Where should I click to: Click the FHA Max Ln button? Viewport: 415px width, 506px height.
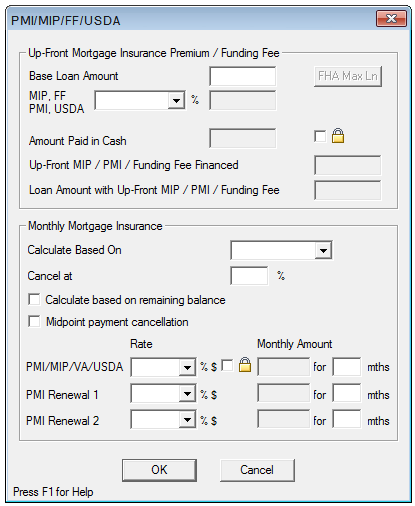point(348,76)
